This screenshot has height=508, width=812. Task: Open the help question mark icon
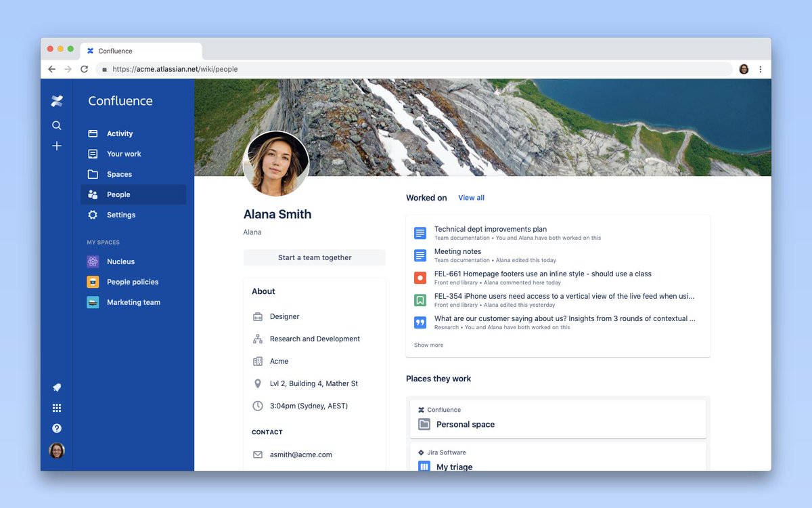(x=57, y=428)
